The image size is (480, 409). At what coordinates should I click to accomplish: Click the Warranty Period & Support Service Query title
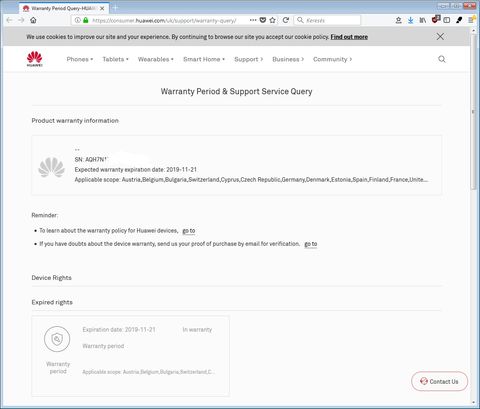(x=236, y=91)
